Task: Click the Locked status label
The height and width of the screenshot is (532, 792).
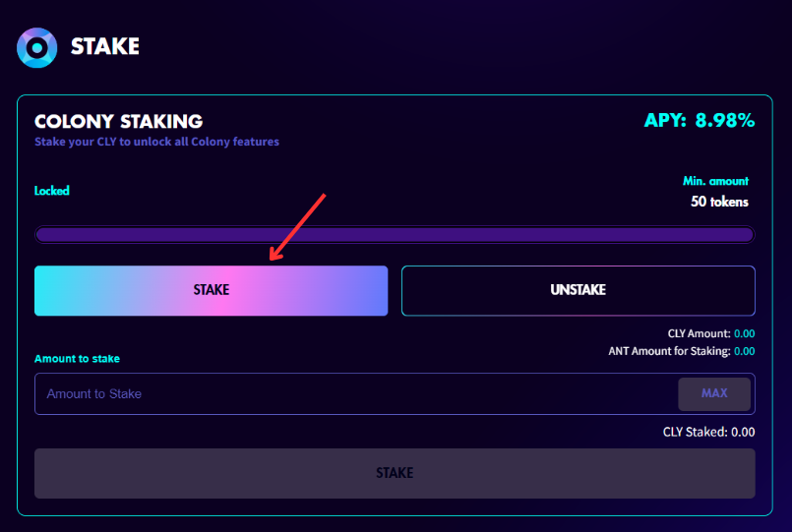Action: [x=51, y=191]
